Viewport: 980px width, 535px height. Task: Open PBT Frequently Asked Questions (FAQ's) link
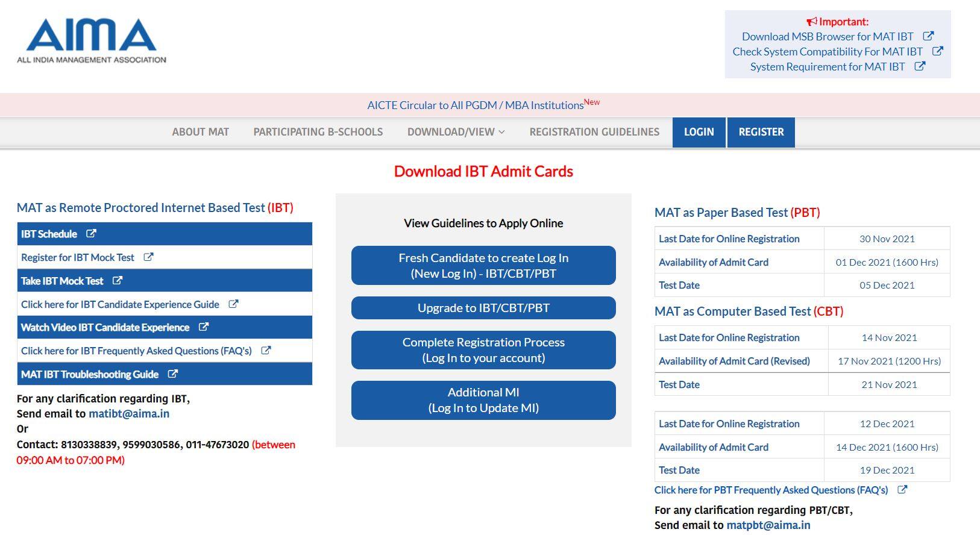point(771,490)
